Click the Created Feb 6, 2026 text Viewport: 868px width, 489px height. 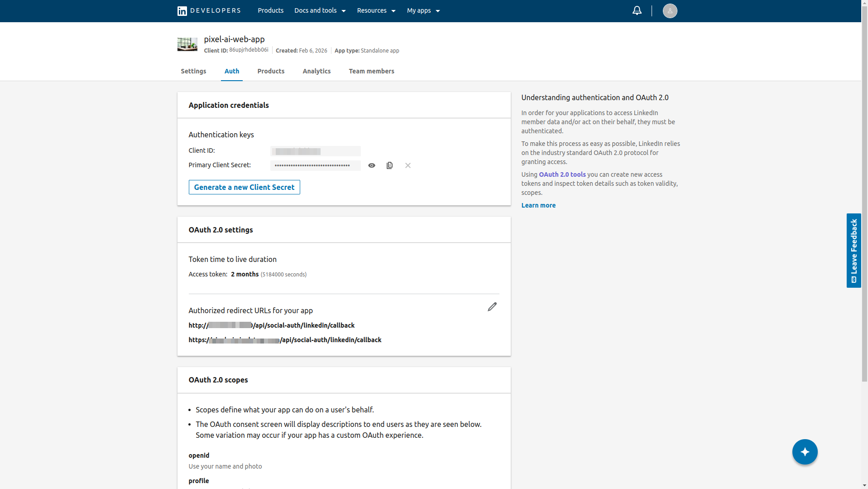pyautogui.click(x=301, y=51)
